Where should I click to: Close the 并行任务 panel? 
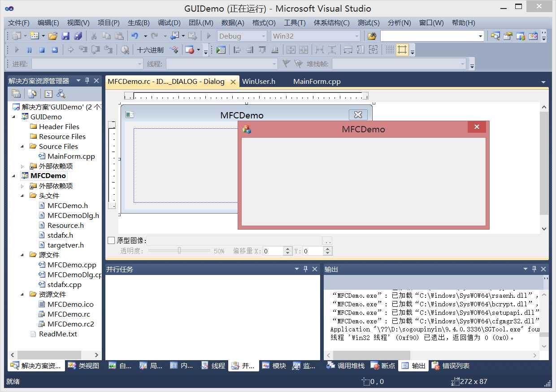314,269
